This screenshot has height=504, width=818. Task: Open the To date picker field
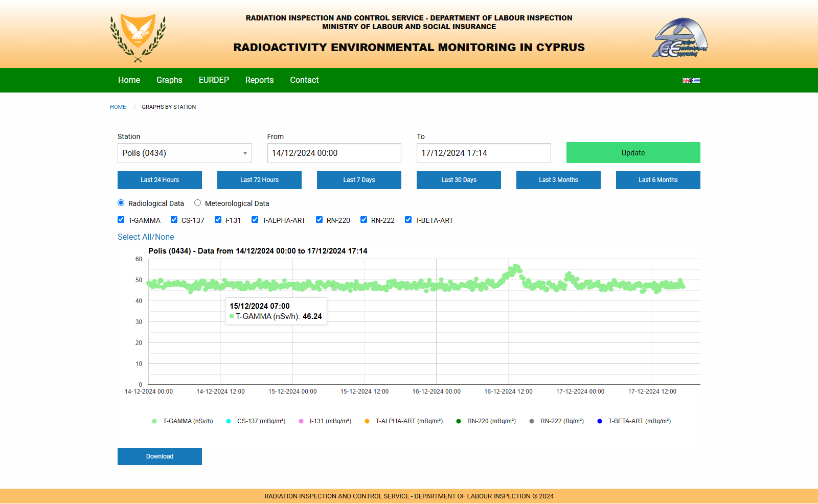click(x=483, y=153)
